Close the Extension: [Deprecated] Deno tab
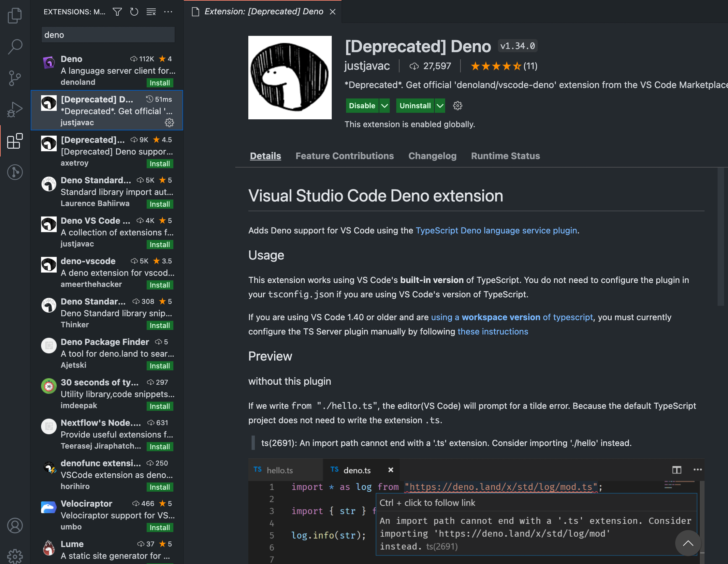The height and width of the screenshot is (564, 728). point(332,12)
